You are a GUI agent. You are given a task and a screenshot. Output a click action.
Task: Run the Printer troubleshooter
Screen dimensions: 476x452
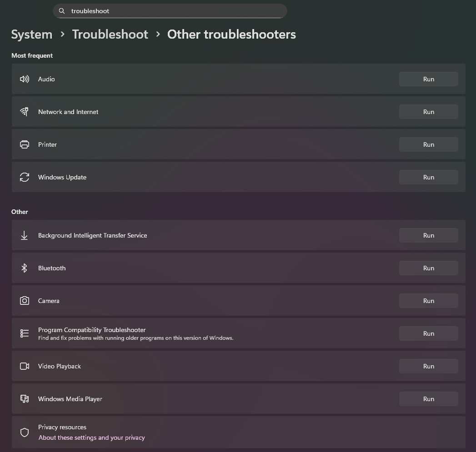[x=428, y=144]
